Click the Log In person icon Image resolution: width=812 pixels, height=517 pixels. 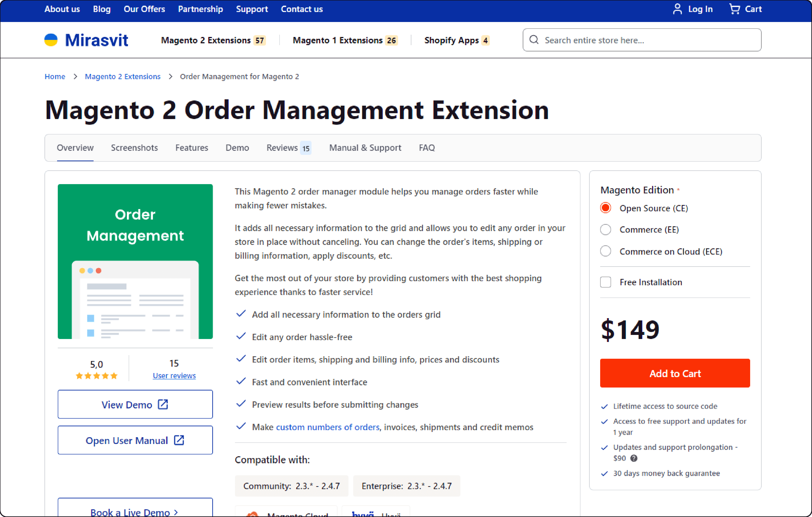coord(677,9)
